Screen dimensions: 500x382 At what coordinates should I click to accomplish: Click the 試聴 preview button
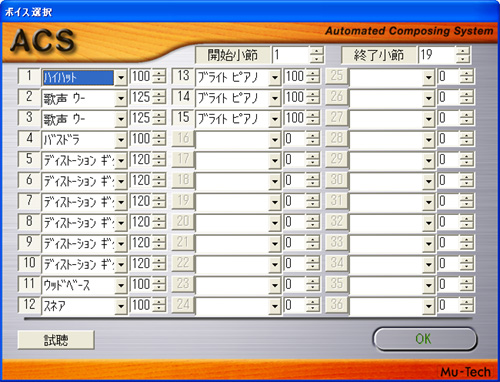(x=56, y=340)
